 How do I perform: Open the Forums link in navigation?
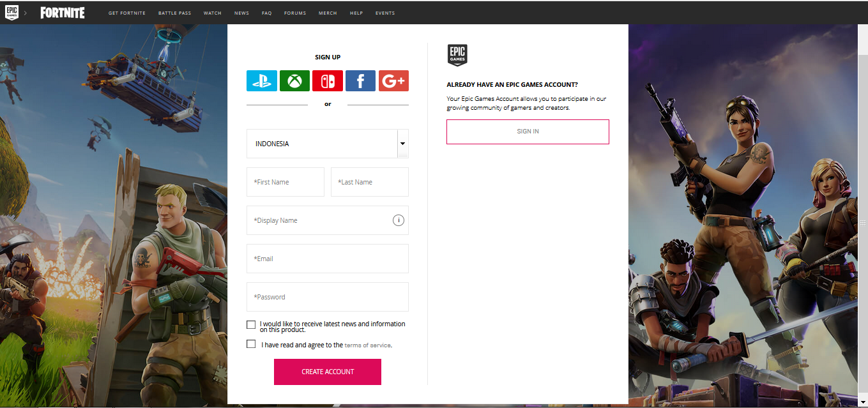tap(295, 13)
